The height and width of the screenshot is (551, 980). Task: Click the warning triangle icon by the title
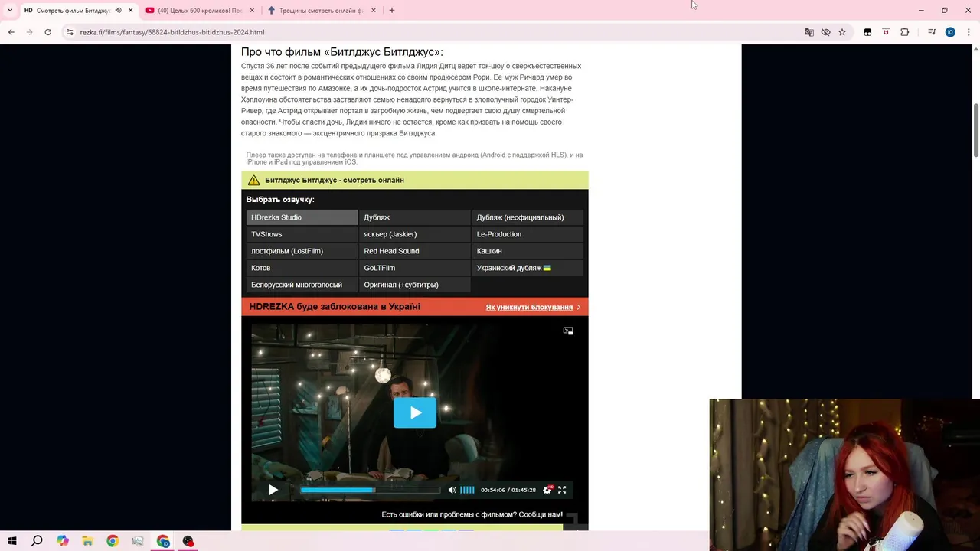click(x=253, y=180)
